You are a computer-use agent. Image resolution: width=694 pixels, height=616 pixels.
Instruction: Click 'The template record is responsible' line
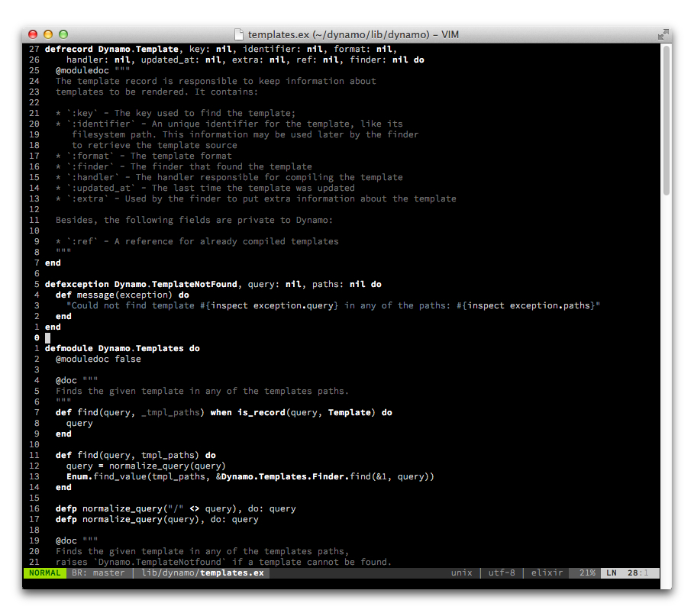pos(215,81)
